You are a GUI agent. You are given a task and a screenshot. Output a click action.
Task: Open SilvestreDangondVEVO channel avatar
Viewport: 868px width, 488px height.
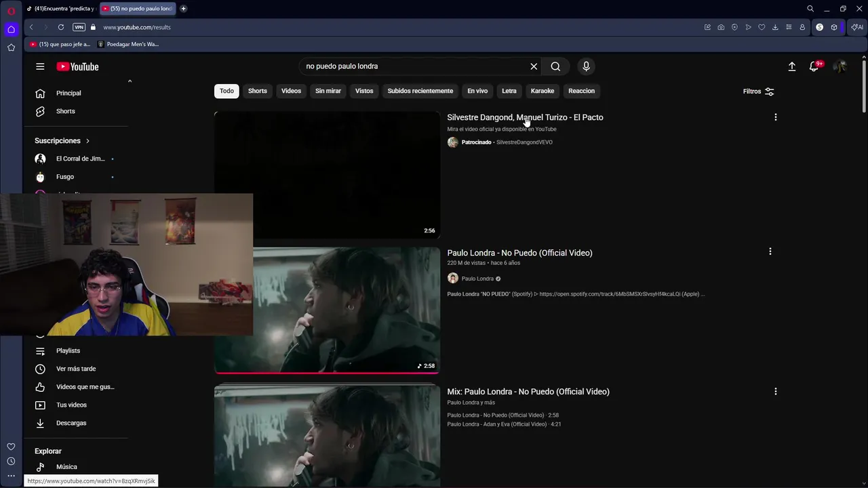coord(452,142)
